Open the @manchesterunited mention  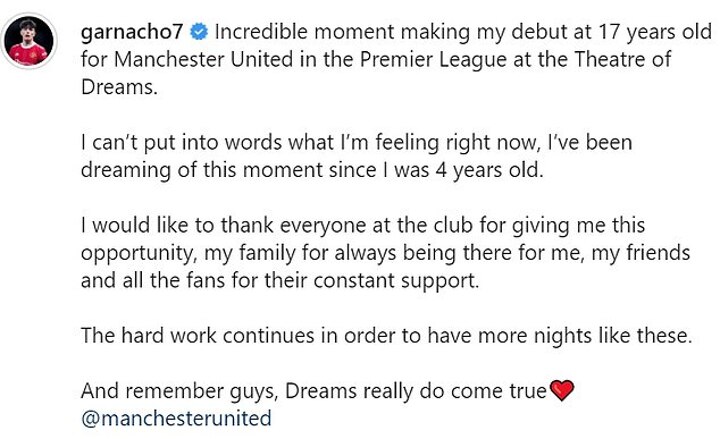click(175, 417)
